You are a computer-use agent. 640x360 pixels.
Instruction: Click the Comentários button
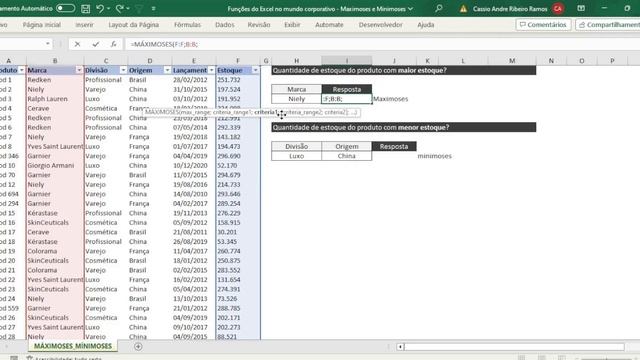tap(543, 25)
